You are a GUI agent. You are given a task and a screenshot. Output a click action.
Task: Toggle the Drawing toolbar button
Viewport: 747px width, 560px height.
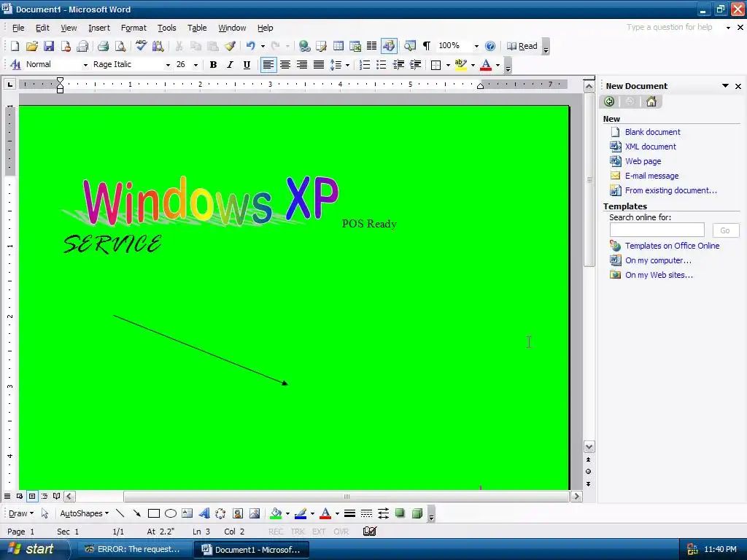pos(389,46)
